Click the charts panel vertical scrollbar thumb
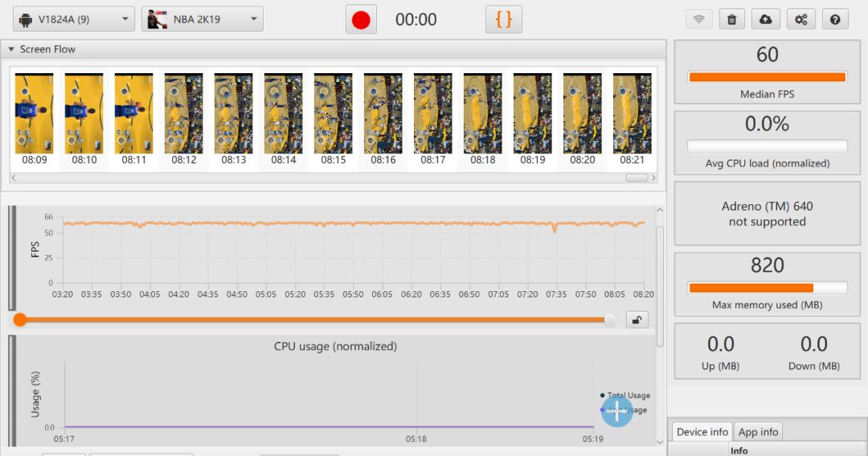Image resolution: width=868 pixels, height=456 pixels. pyautogui.click(x=659, y=286)
